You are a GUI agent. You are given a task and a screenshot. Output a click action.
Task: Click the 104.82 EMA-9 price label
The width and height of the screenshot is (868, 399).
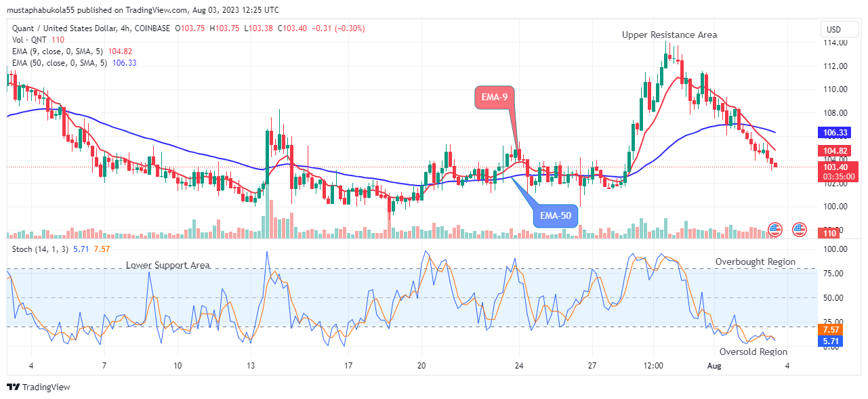835,150
